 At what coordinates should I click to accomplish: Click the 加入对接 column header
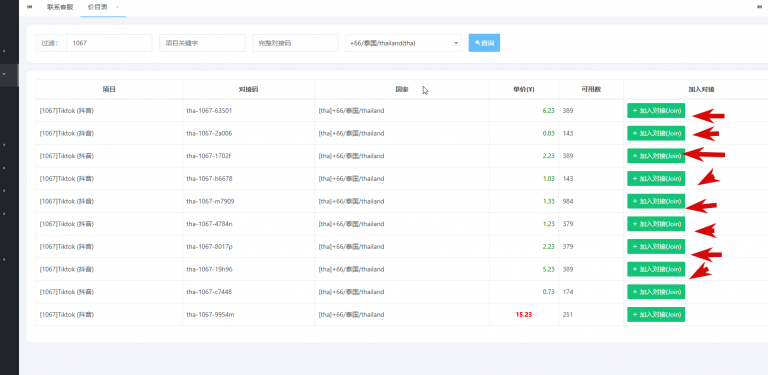click(701, 90)
